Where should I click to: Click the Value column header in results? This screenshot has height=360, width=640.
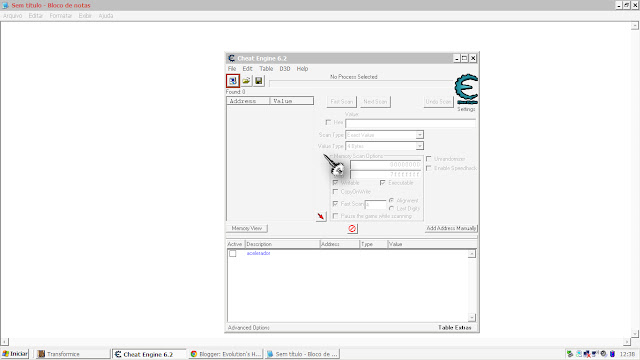click(x=292, y=101)
